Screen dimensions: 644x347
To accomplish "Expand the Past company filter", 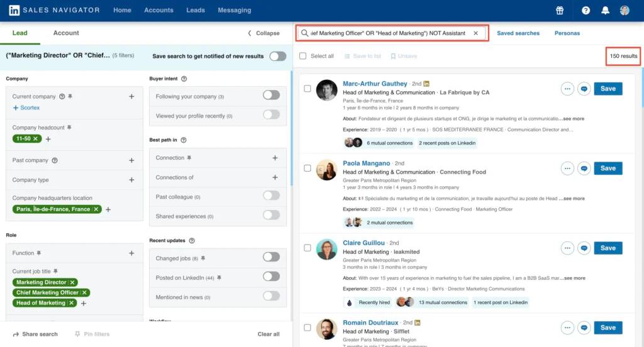I will pos(131,160).
